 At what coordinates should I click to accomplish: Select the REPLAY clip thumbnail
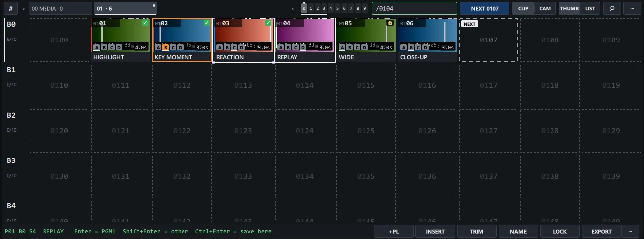point(305,35)
